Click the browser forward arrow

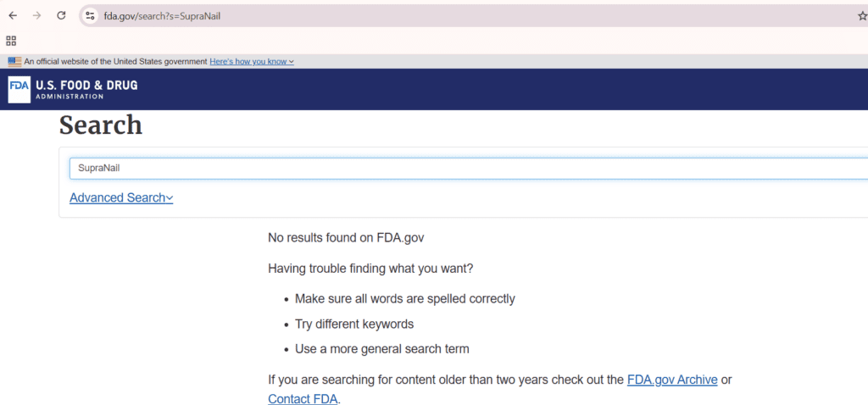(x=37, y=15)
